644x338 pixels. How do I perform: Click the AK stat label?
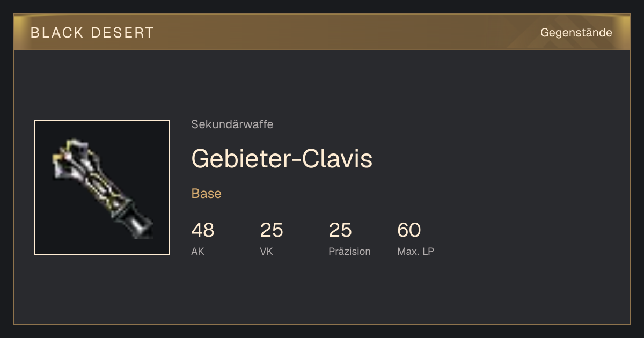tap(197, 251)
